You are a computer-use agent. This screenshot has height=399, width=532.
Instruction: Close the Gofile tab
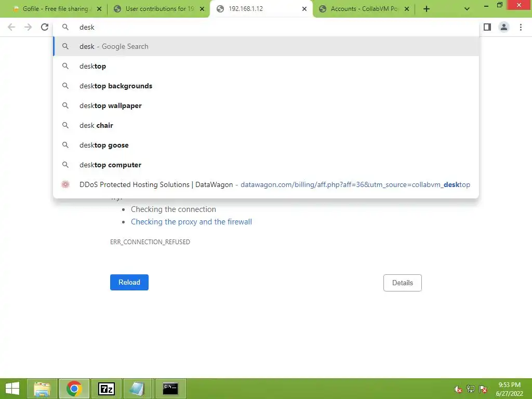(x=99, y=9)
